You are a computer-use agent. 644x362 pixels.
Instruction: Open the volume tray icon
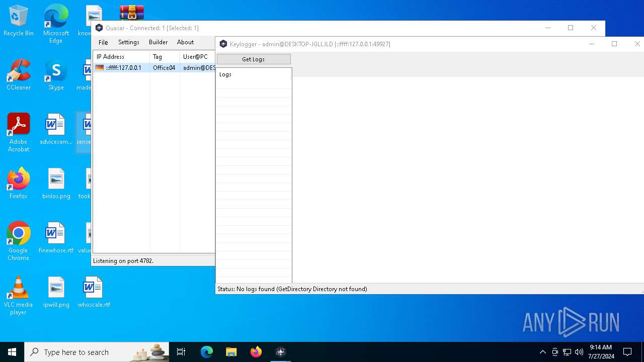(x=579, y=352)
